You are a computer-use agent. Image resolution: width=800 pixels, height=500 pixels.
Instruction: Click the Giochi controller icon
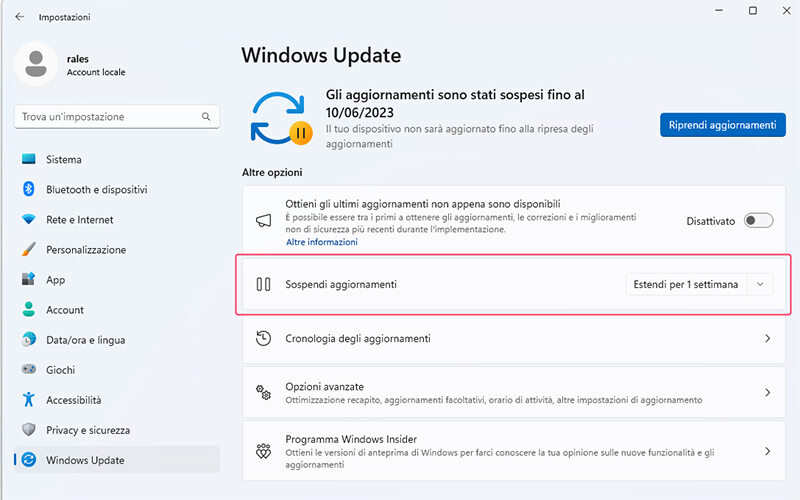tap(29, 369)
